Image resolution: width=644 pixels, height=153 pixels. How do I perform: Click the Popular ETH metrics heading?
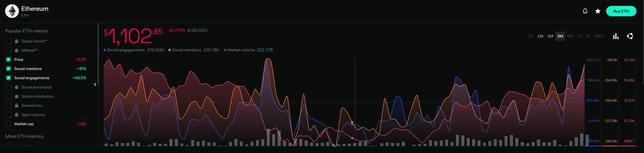tap(27, 31)
